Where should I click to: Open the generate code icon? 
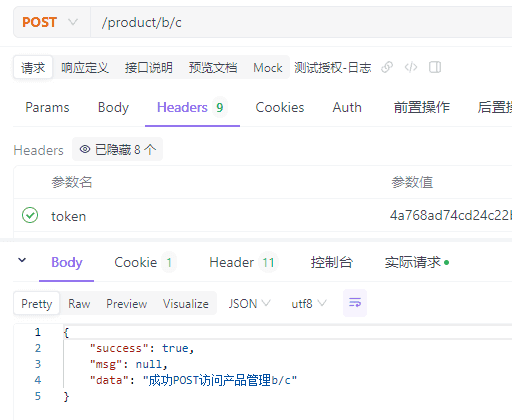pos(411,67)
